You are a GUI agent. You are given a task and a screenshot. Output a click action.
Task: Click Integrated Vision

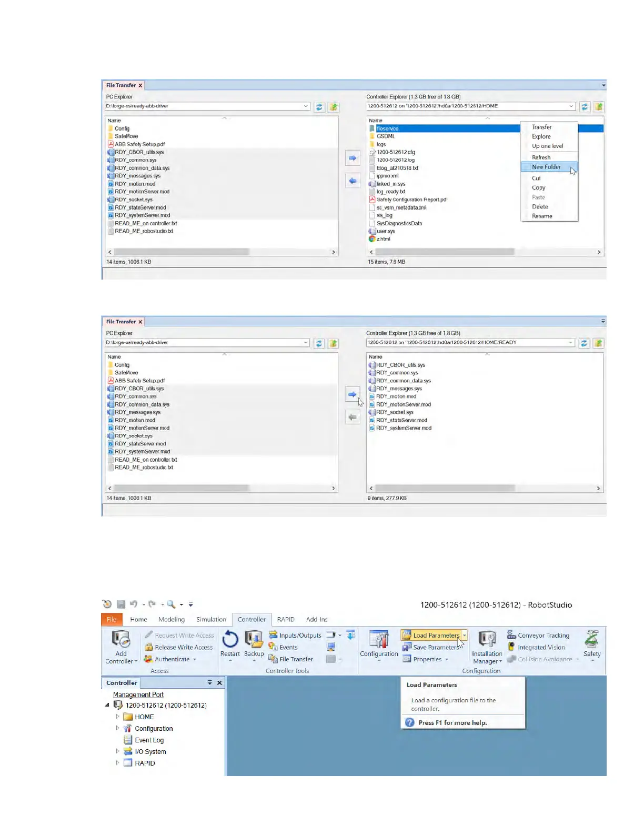(536, 647)
